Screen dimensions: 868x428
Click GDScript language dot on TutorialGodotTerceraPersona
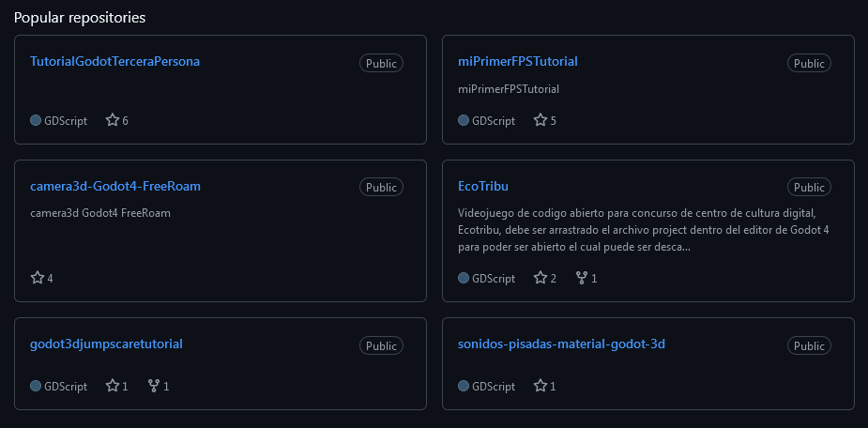pyautogui.click(x=36, y=120)
